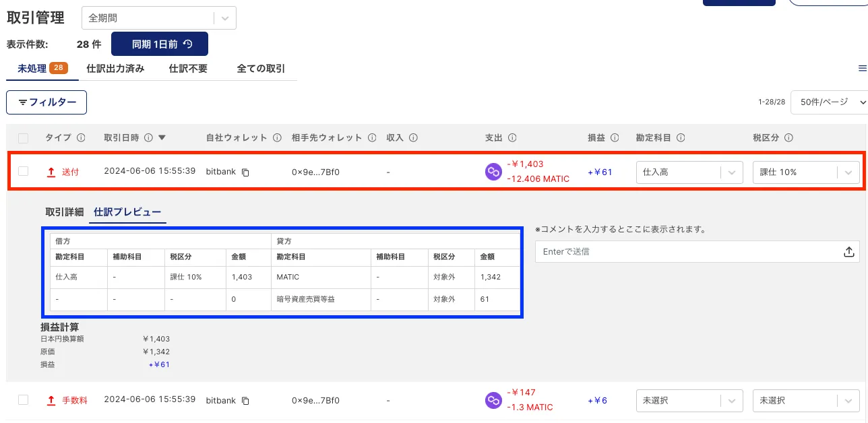Screen dimensions: 868x423
Task: Switch to the 仕訳出力済み tab
Action: (115, 69)
